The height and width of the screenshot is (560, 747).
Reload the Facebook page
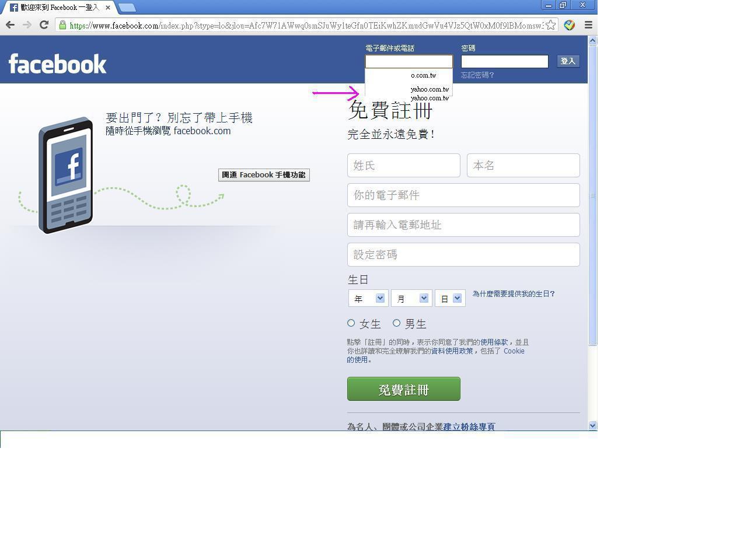pos(44,25)
